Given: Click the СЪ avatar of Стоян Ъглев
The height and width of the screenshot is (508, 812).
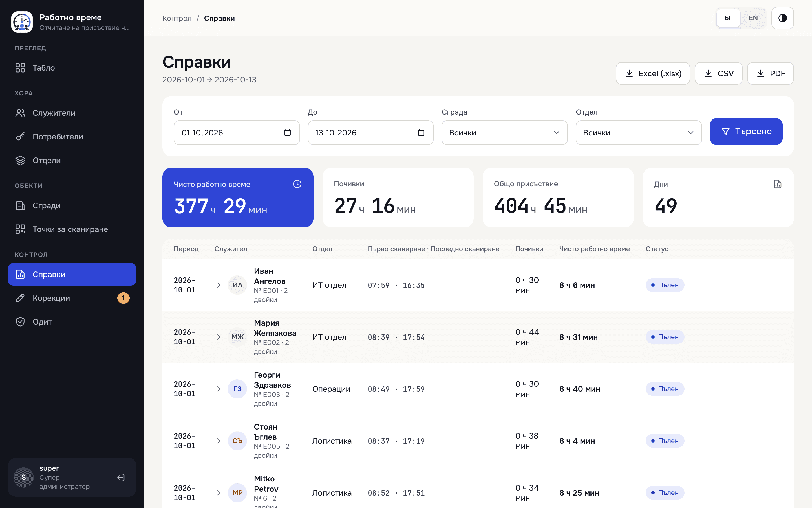Looking at the screenshot, I should pyautogui.click(x=237, y=441).
